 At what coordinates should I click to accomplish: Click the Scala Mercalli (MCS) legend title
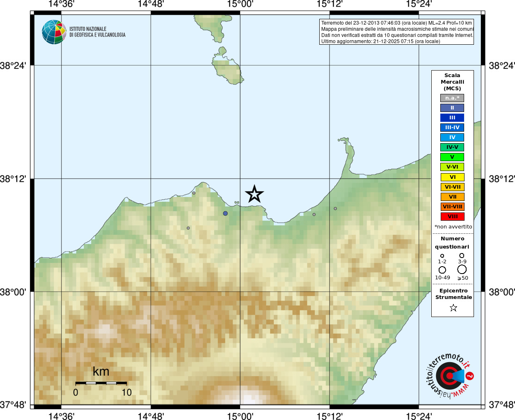coord(452,82)
